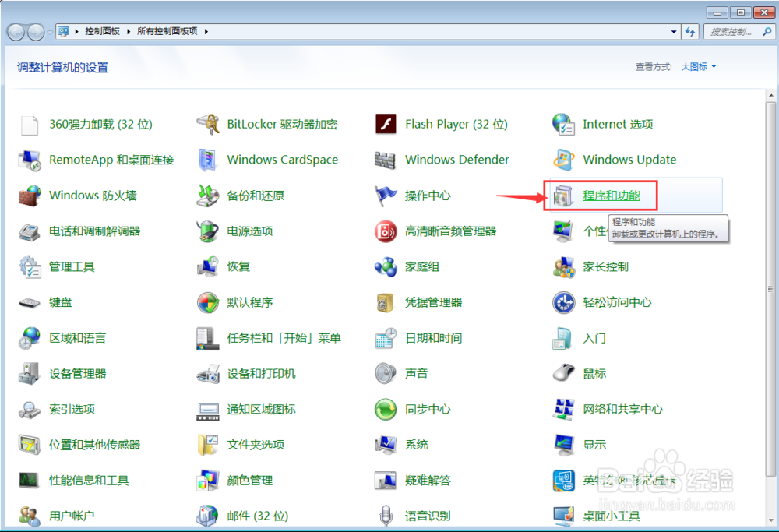Open the 家长控制 icon
Screen dimensions: 779x532
[x=563, y=267]
